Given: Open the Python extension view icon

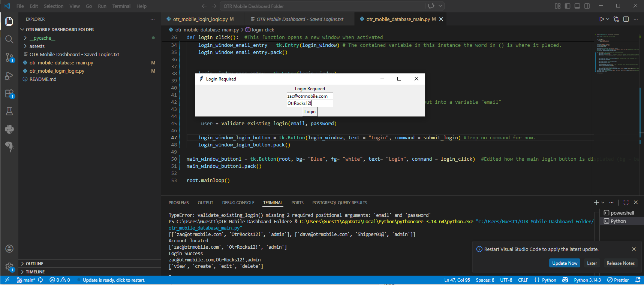Looking at the screenshot, I should click(9, 129).
